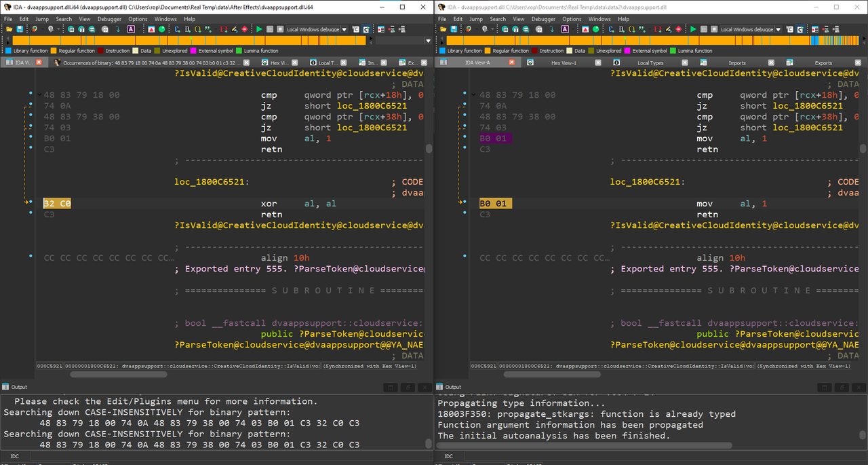Click Library function blue swatch in left legend

8,51
